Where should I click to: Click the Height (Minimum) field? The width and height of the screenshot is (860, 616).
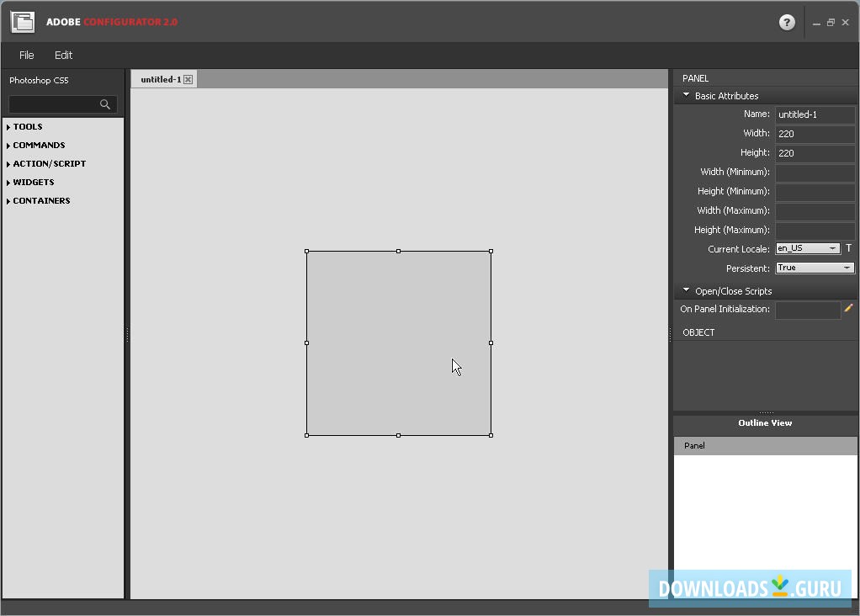click(x=815, y=191)
